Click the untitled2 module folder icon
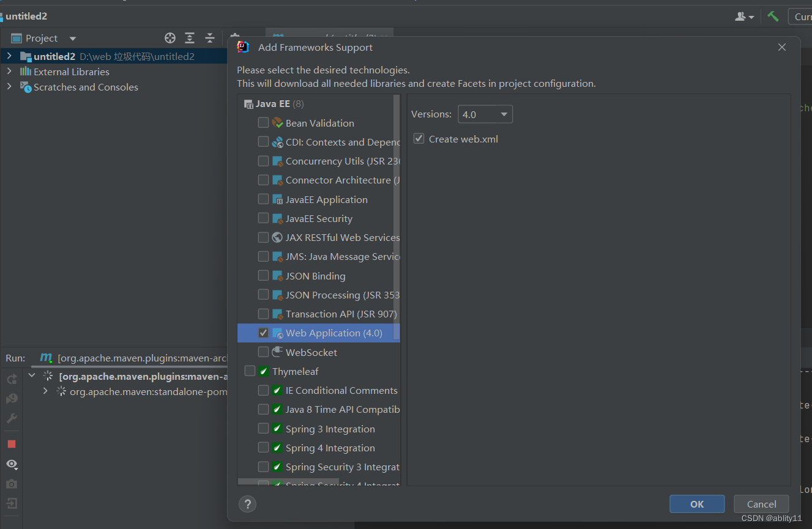 point(25,56)
